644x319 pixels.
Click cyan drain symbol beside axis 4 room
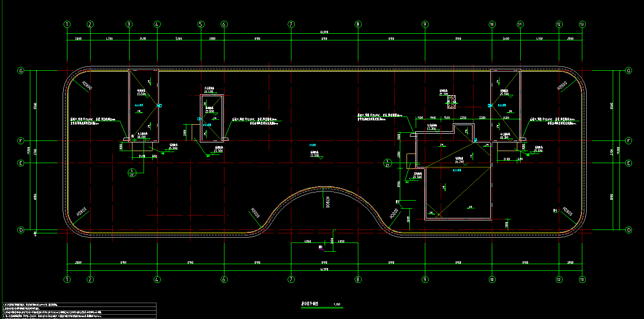tap(160, 105)
